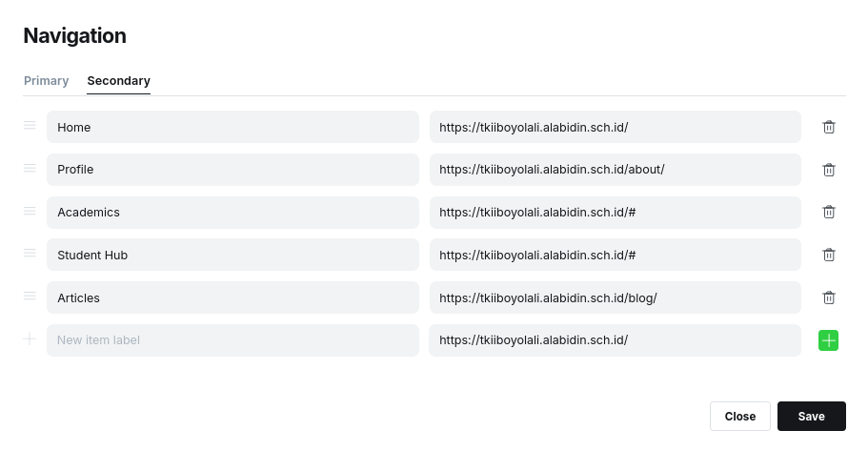Delete the Profile navigation item

(x=829, y=170)
